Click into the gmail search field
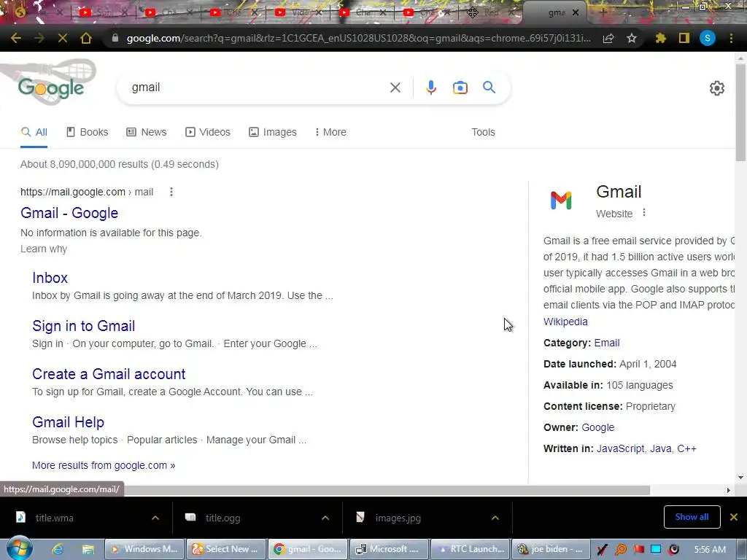Screen dimensions: 747x560 [x=258, y=87]
